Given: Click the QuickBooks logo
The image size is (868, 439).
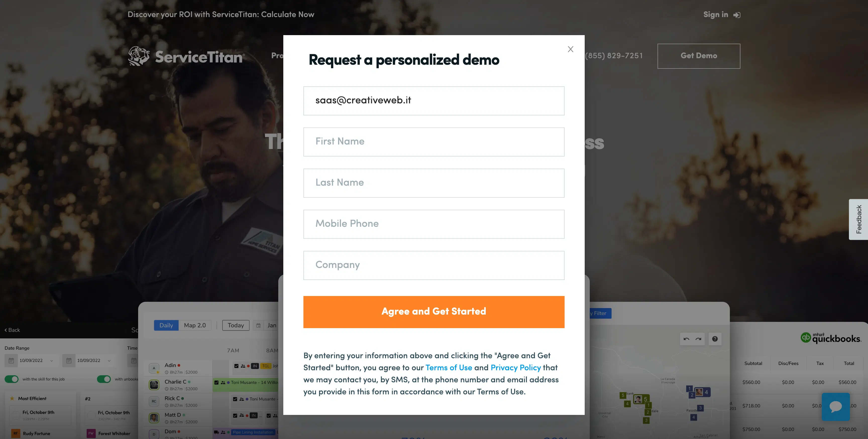Looking at the screenshot, I should pyautogui.click(x=831, y=338).
